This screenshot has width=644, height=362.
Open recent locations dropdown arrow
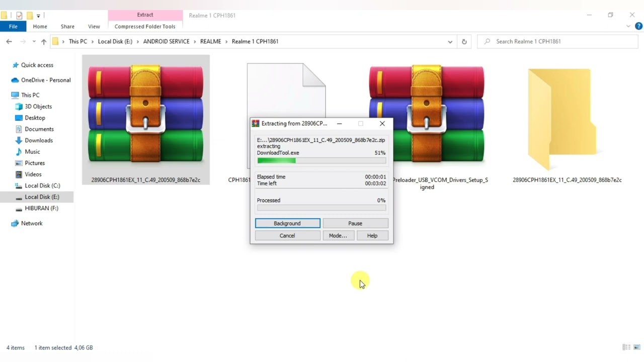(x=34, y=42)
